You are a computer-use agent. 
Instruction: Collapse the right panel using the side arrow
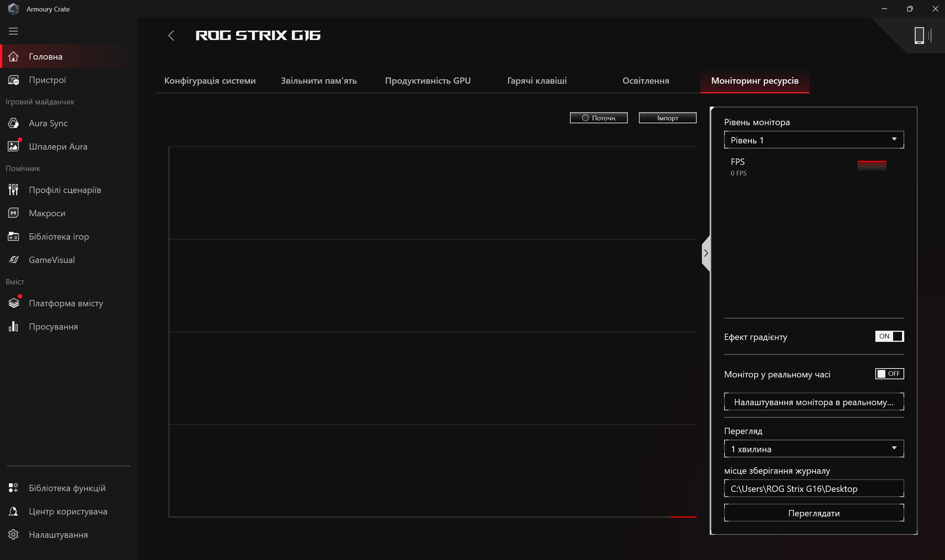coord(706,253)
